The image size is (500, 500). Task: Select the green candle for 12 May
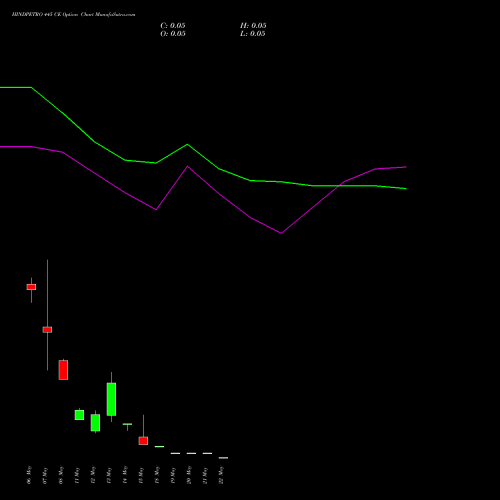click(95, 422)
